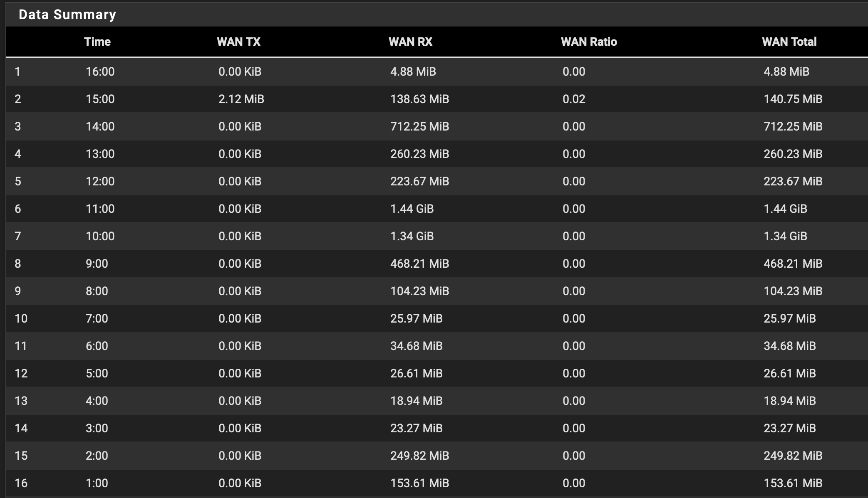Click WAN RX value 138.63 MiB
Image resolution: width=868 pixels, height=498 pixels.
point(419,99)
